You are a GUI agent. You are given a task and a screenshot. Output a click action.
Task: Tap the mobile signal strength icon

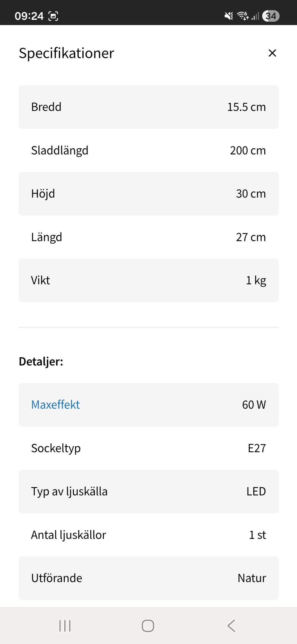coord(255,16)
